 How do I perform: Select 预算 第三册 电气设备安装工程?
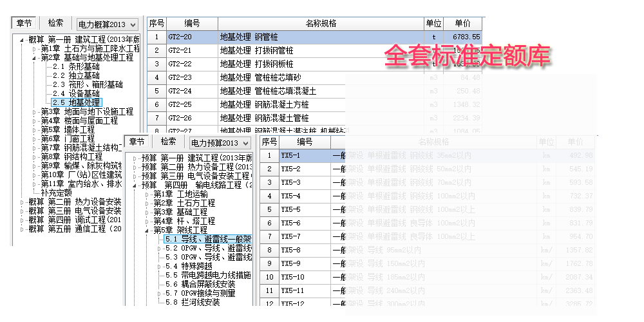click(x=196, y=176)
